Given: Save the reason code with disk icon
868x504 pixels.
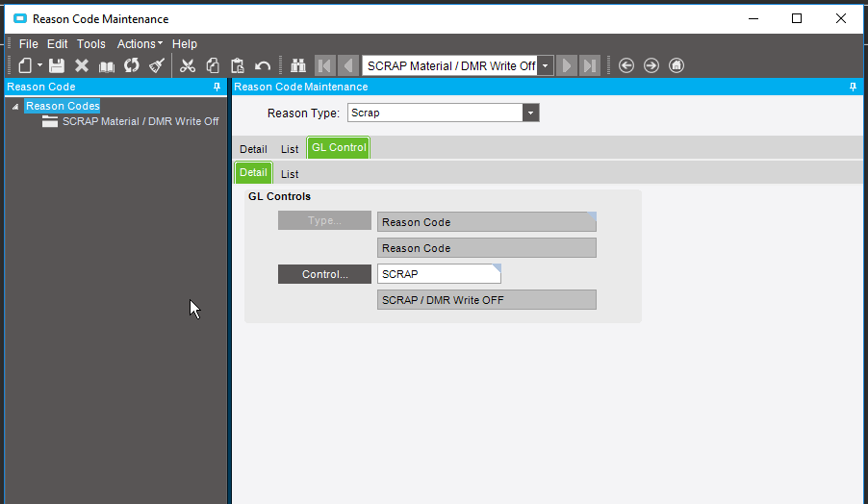Looking at the screenshot, I should pos(57,65).
